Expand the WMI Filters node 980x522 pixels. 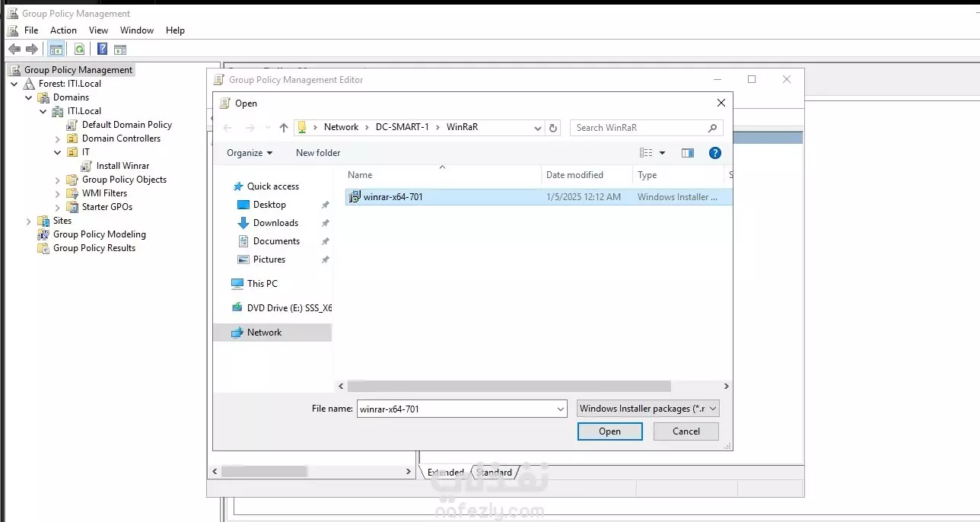coord(58,193)
